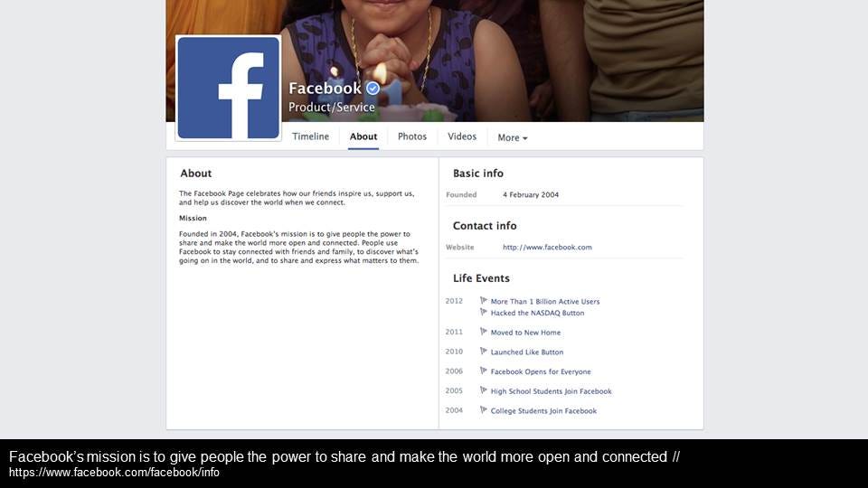Expand the More dropdown menu
This screenshot has width=868, height=488.
coord(512,137)
